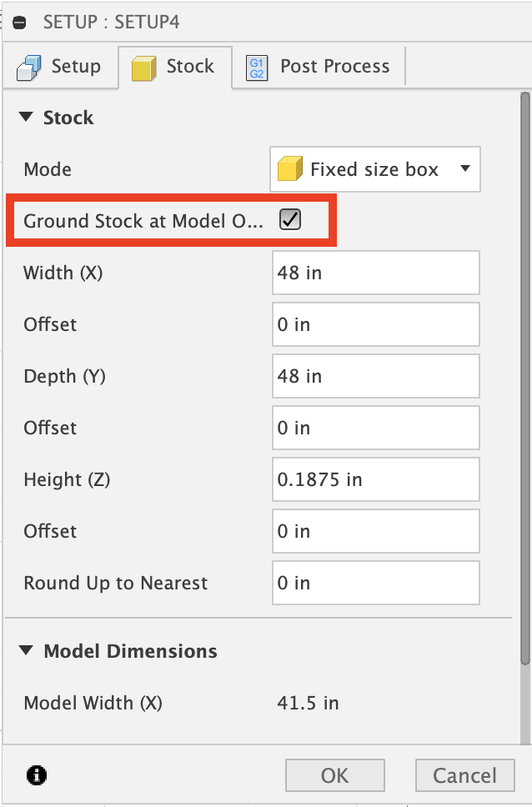Click the Depth (Y) input field
Viewport: 532px width, 807px height.
coord(375,376)
